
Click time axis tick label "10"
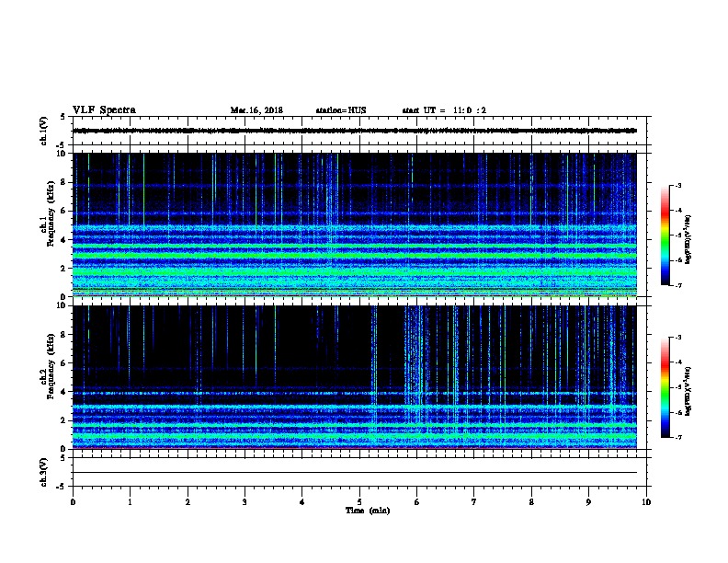(x=646, y=502)
